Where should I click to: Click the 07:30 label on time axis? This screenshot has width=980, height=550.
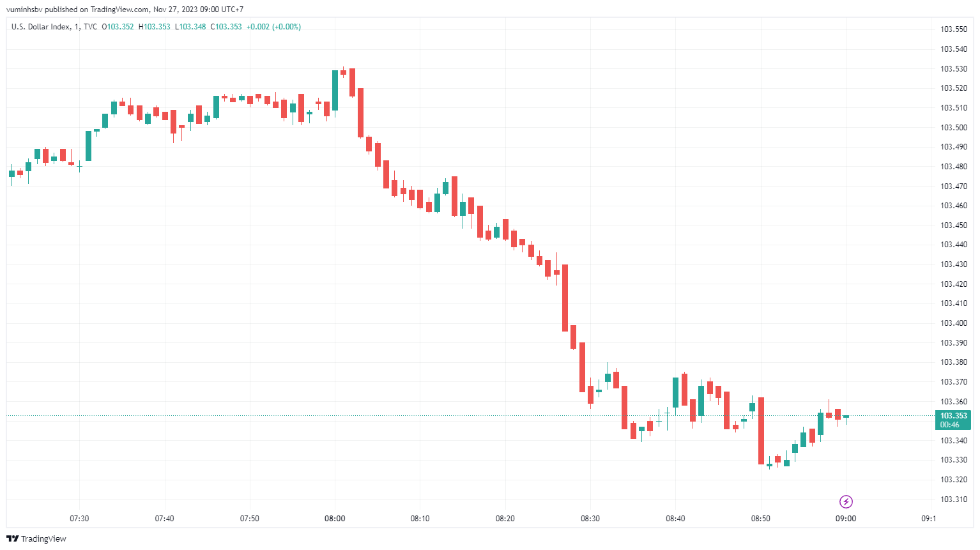[79, 519]
